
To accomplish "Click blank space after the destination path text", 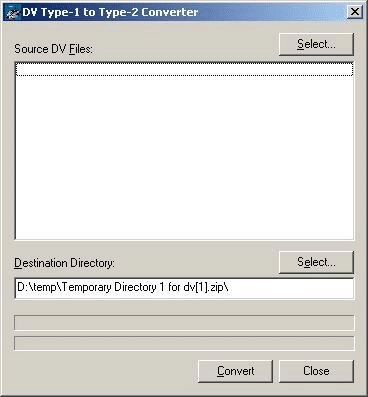I will [x=290, y=288].
